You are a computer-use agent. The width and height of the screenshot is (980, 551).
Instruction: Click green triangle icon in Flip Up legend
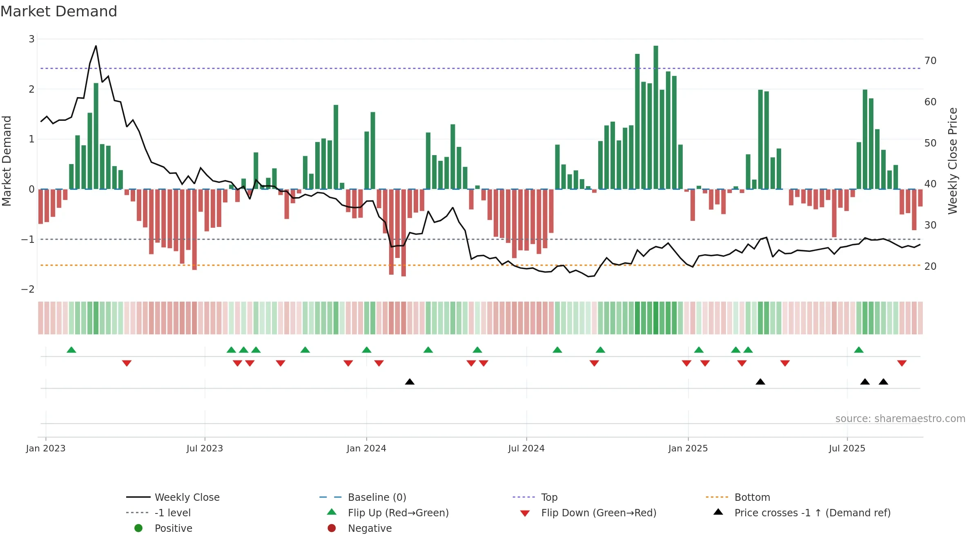332,512
